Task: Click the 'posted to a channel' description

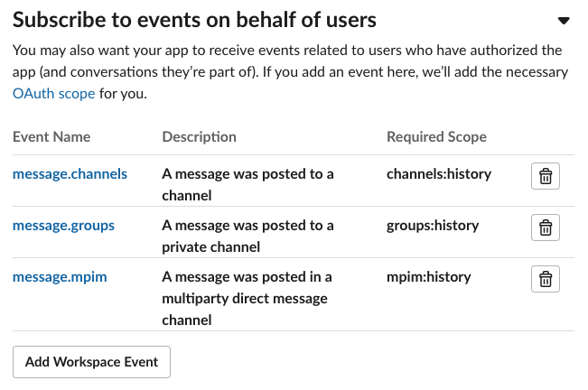Action: pos(247,184)
